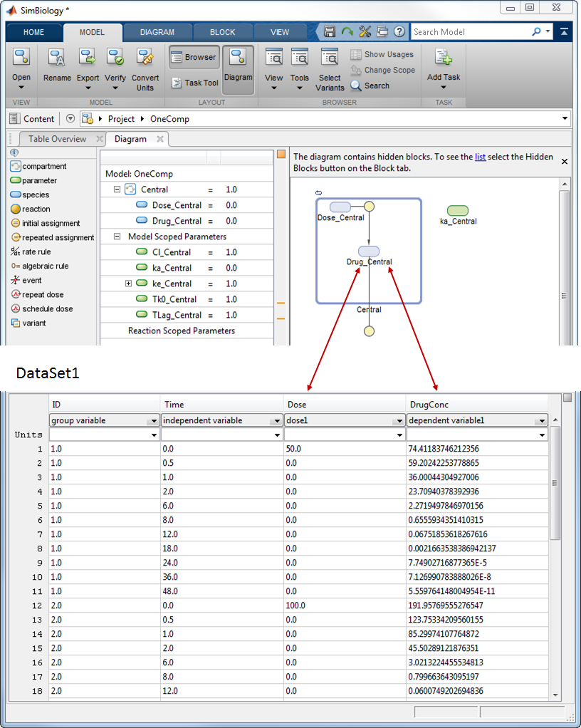Click the Export model icon
Image resolution: width=581 pixels, height=728 pixels.
pos(88,57)
